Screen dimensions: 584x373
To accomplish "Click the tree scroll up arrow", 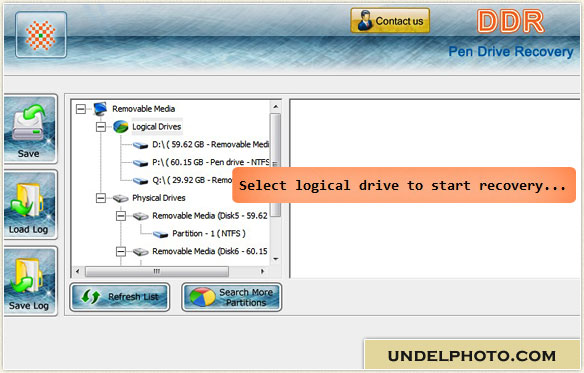I will click(276, 107).
